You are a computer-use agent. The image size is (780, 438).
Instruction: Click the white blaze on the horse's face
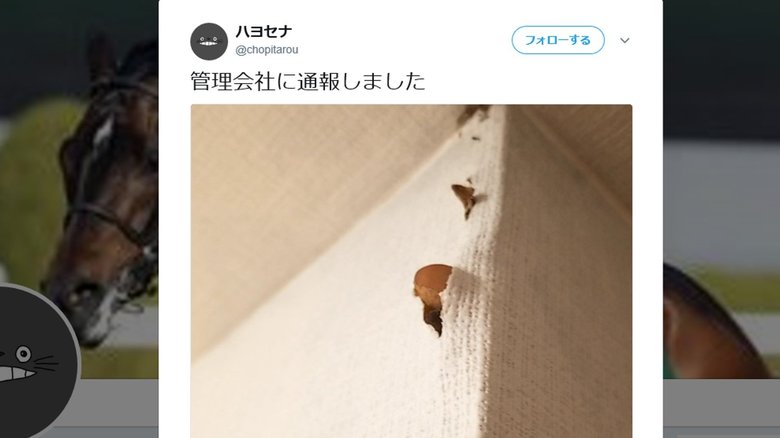coord(103,133)
